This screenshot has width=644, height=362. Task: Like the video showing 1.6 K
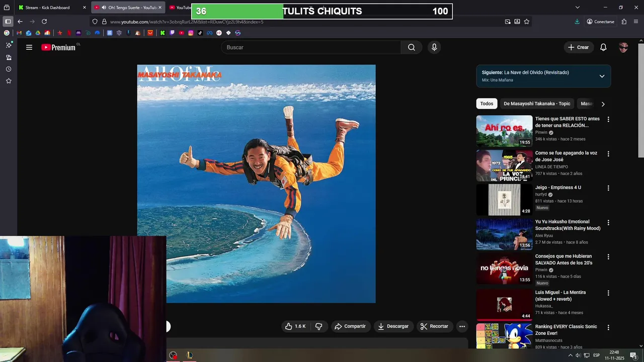coord(295,326)
